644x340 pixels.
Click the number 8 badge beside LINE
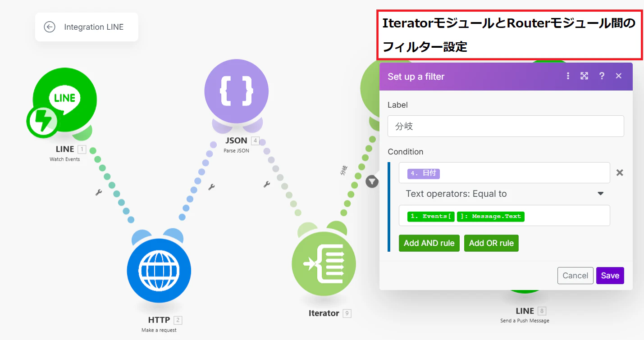coord(542,311)
